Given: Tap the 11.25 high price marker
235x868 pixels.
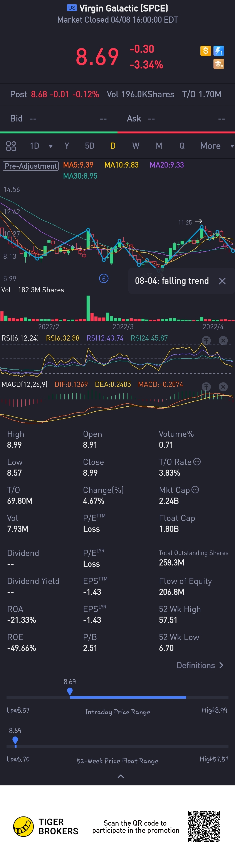Looking at the screenshot, I should point(190,222).
